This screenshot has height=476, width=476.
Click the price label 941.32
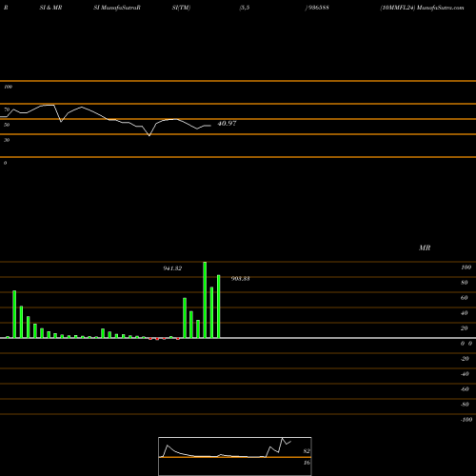pos(172,268)
